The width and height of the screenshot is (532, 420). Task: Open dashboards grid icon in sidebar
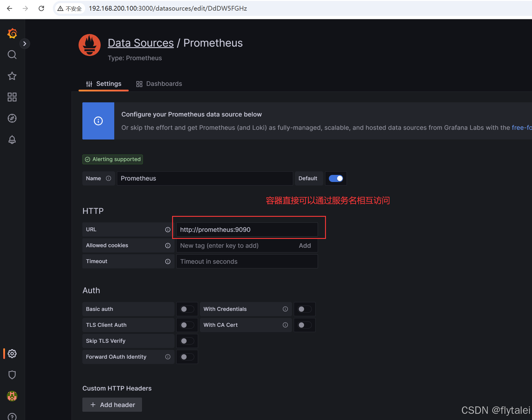coord(12,97)
